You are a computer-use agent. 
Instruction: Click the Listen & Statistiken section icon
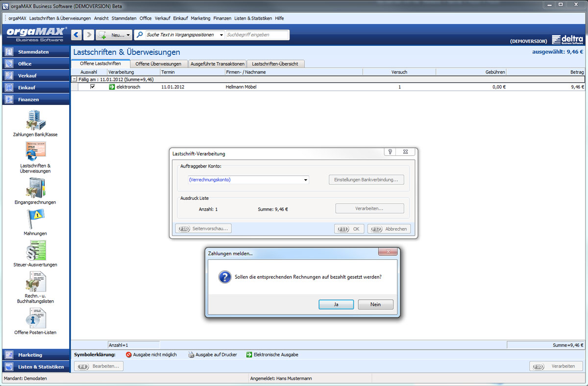coord(8,366)
